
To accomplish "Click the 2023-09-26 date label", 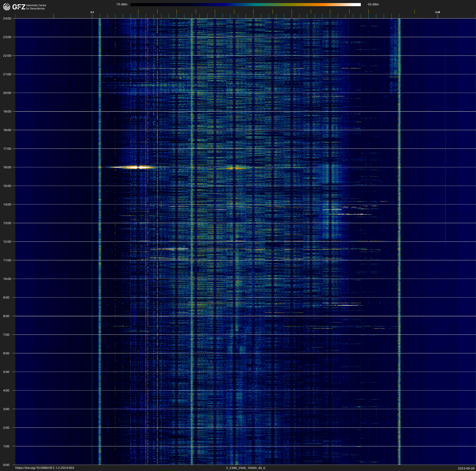I will (x=466, y=468).
